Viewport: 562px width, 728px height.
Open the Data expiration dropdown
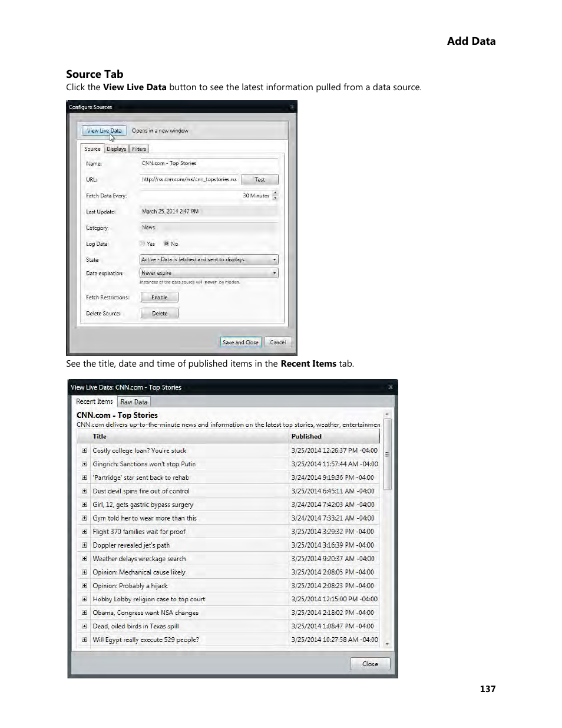pos(273,272)
